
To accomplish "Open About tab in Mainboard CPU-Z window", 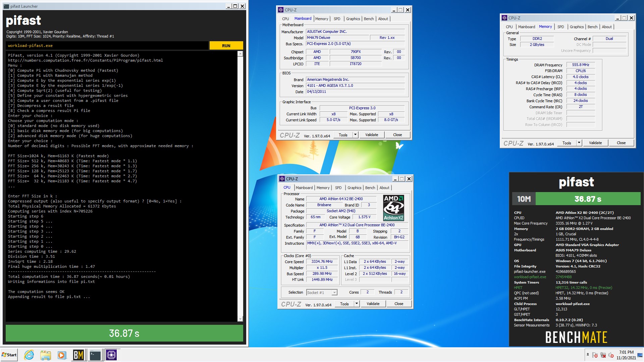I will [x=383, y=19].
